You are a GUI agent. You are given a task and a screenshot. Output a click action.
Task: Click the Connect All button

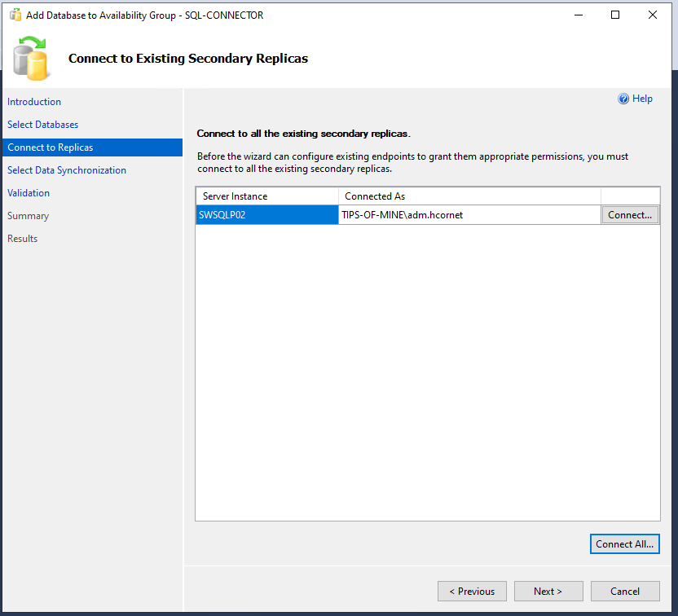624,544
